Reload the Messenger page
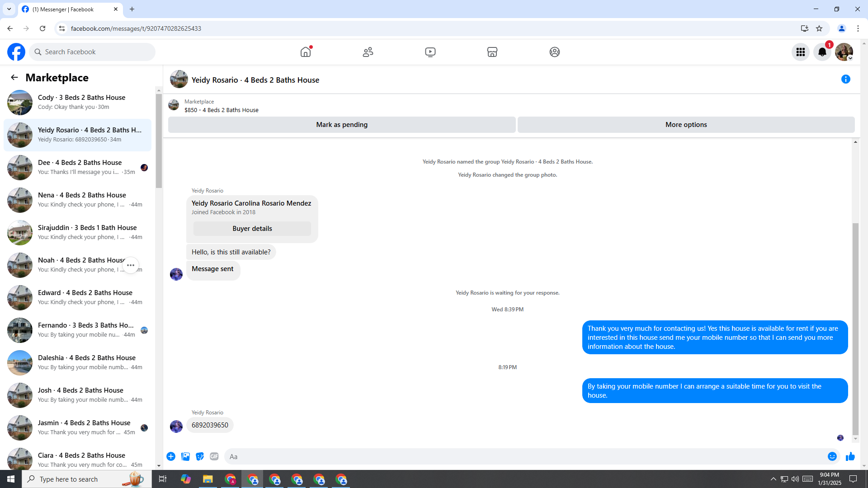 tap(42, 28)
